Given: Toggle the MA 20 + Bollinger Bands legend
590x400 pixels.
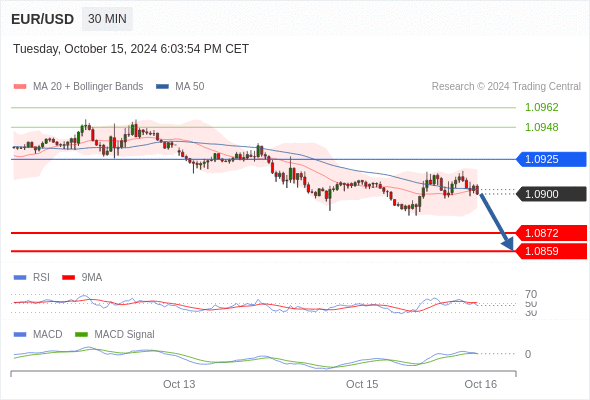Looking at the screenshot, I should click(x=78, y=87).
